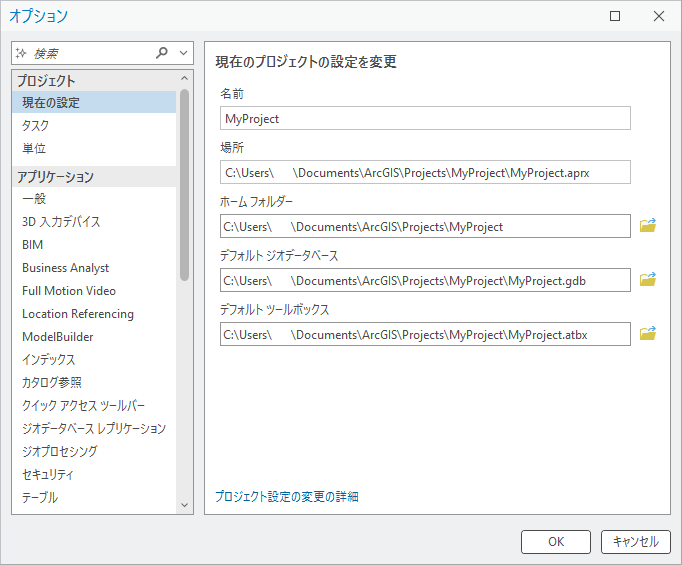682x565 pixels.
Task: Select the 現在の設定 option
Action: pyautogui.click(x=51, y=102)
